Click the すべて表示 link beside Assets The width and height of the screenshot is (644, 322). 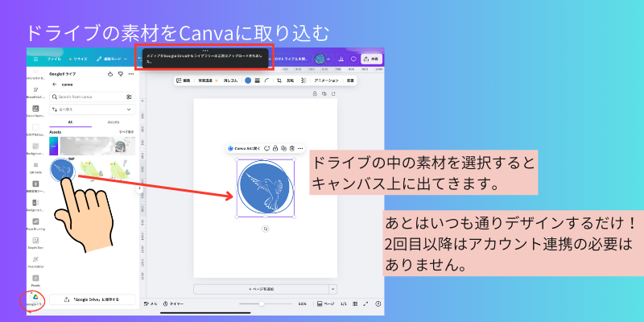point(126,132)
